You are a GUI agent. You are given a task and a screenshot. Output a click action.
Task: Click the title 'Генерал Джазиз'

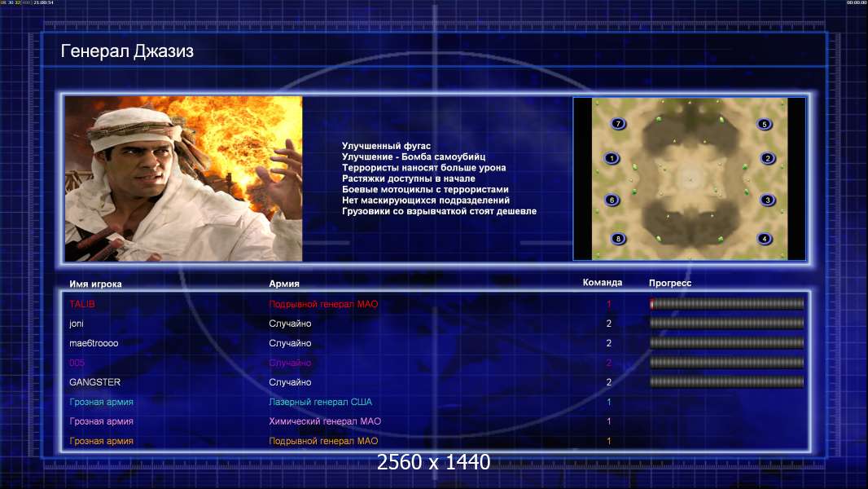[127, 51]
